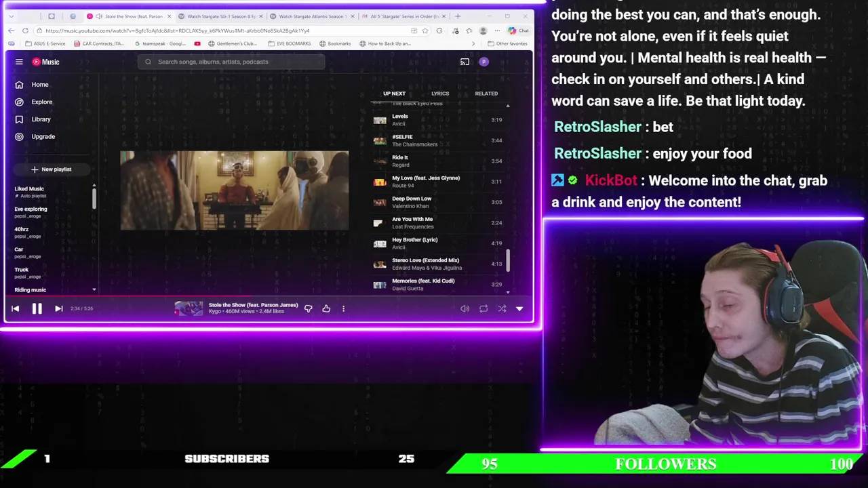Open the cast to device icon
Image resolution: width=868 pixels, height=488 pixels.
tap(465, 62)
